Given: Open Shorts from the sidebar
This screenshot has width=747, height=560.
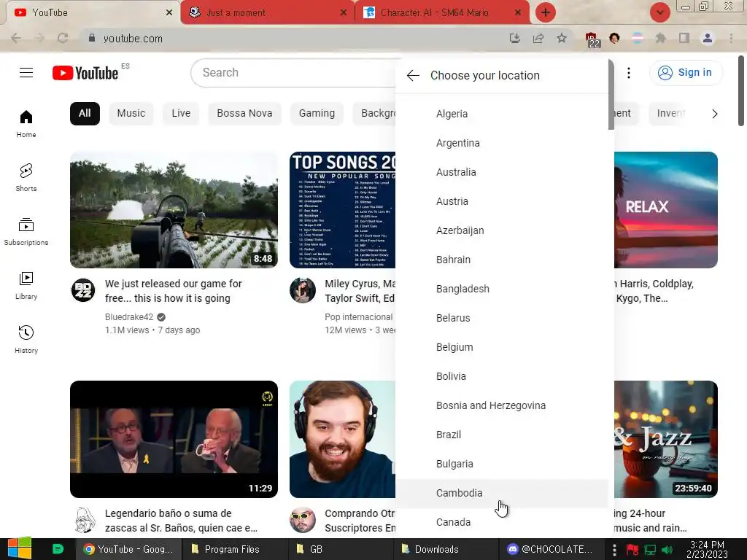Looking at the screenshot, I should click(x=26, y=178).
